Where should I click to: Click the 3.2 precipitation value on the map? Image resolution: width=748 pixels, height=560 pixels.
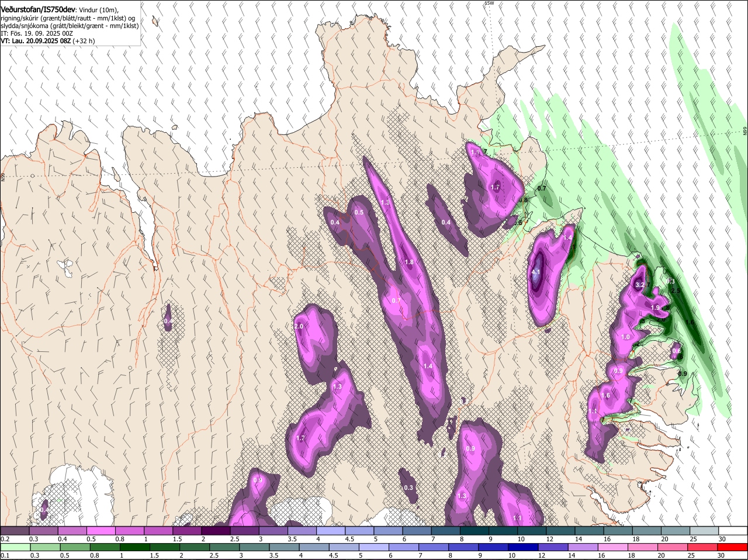pos(639,285)
